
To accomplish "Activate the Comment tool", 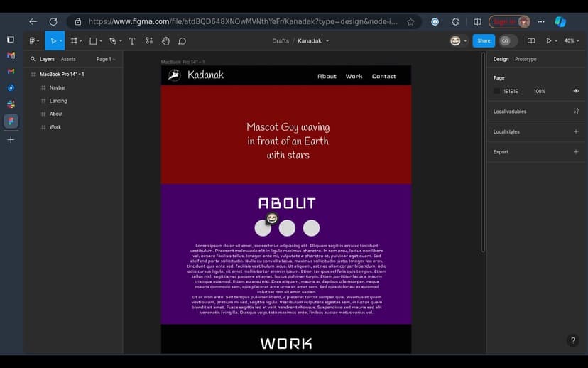I will pos(183,41).
